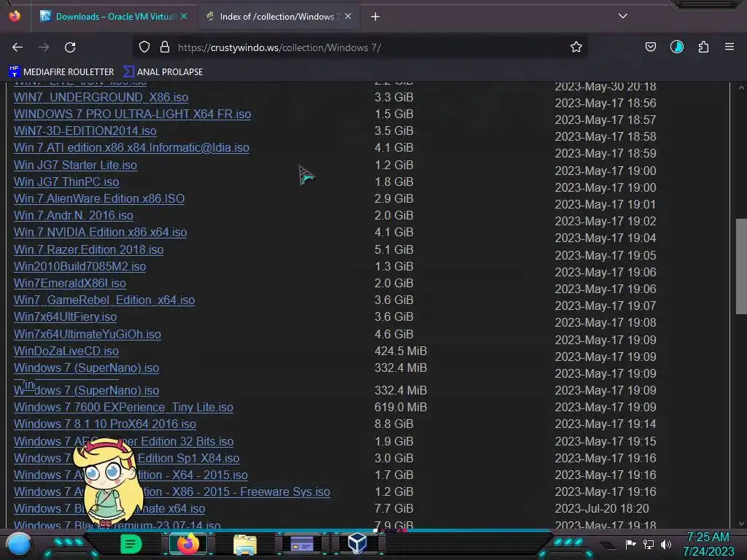
Task: Click the 8.8 GiB size cell
Action: pyautogui.click(x=393, y=424)
